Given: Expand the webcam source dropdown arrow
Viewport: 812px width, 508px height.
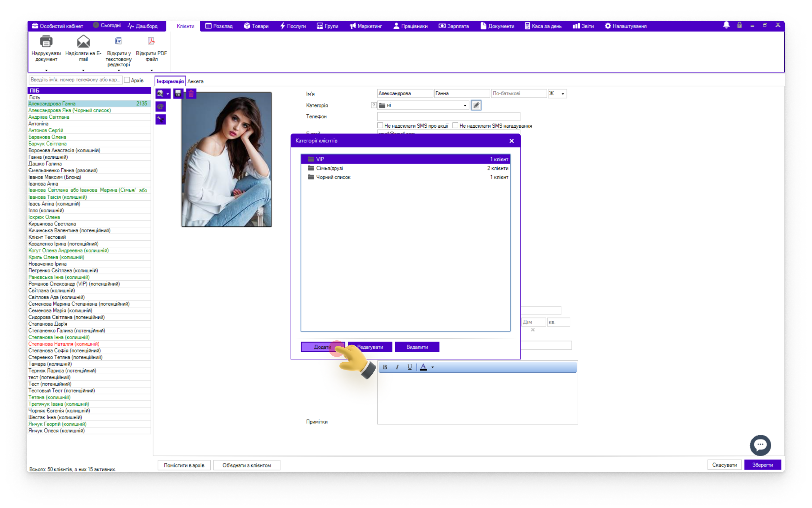Looking at the screenshot, I should click(x=168, y=94).
